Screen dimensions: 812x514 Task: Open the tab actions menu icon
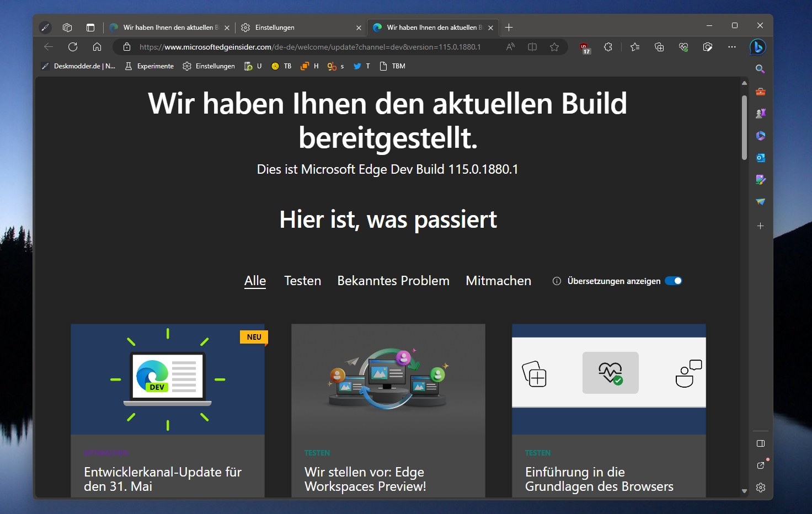coord(90,27)
